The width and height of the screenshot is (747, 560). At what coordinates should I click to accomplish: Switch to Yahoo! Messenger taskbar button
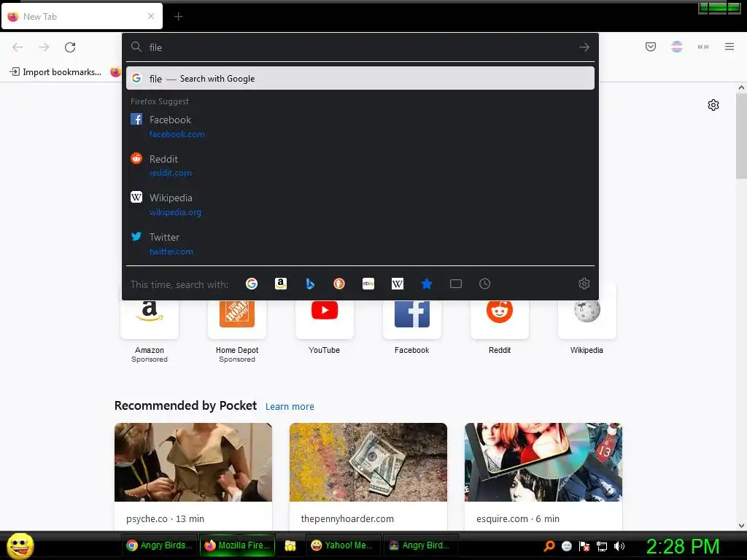point(342,545)
